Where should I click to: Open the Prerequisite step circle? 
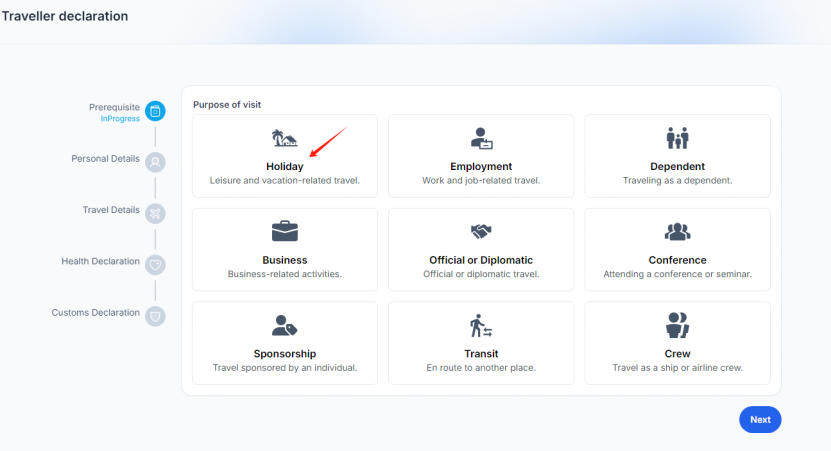click(155, 111)
